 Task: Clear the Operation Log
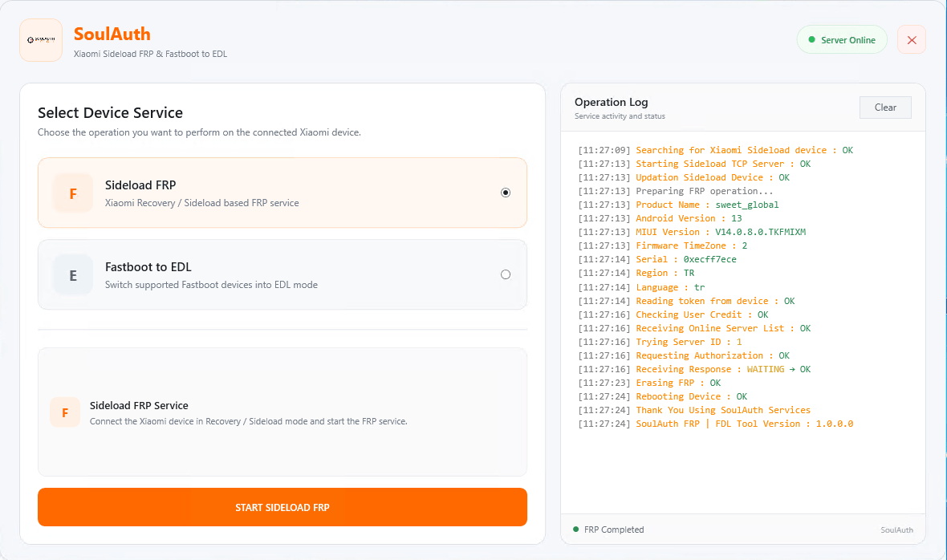[x=885, y=108]
